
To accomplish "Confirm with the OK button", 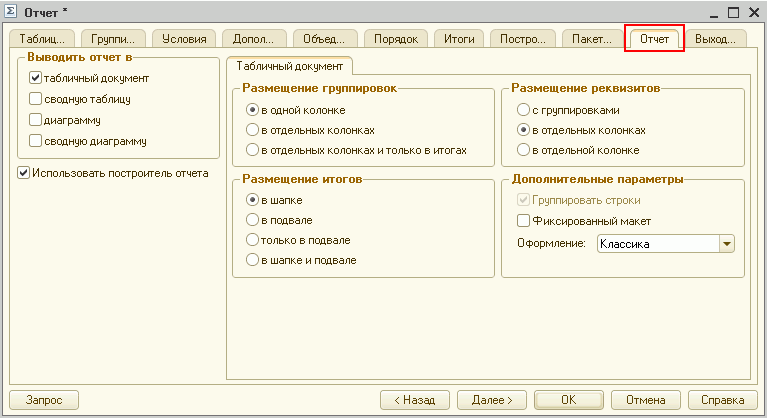I will click(x=568, y=400).
